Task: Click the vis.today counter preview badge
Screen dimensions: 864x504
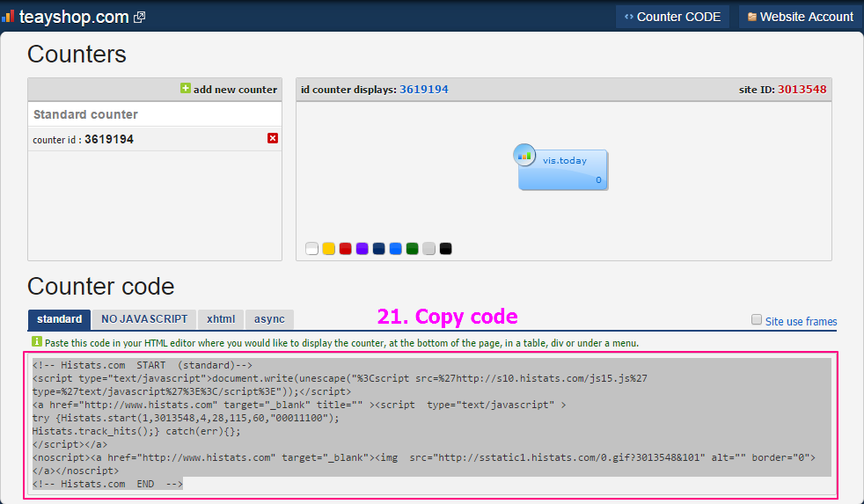Action: pos(562,168)
